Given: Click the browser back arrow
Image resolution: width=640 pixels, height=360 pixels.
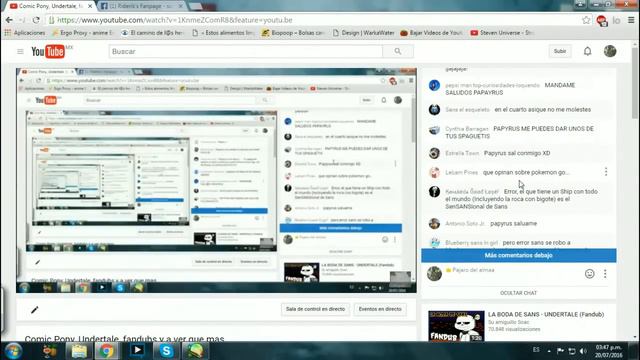Looking at the screenshot, I should [9, 20].
